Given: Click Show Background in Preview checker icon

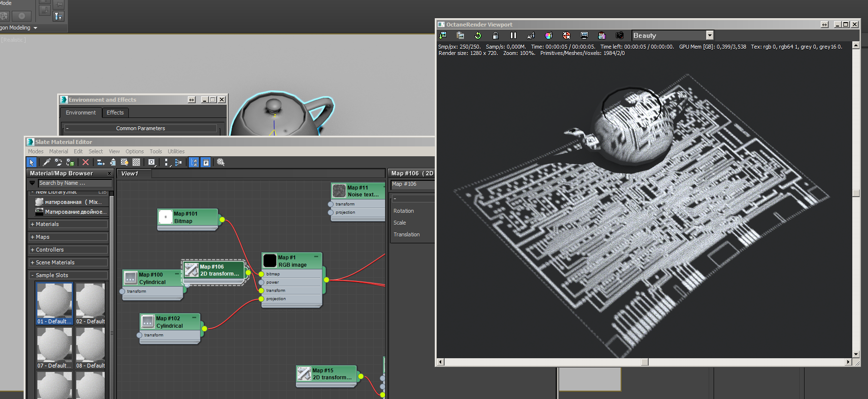Looking at the screenshot, I should 136,162.
